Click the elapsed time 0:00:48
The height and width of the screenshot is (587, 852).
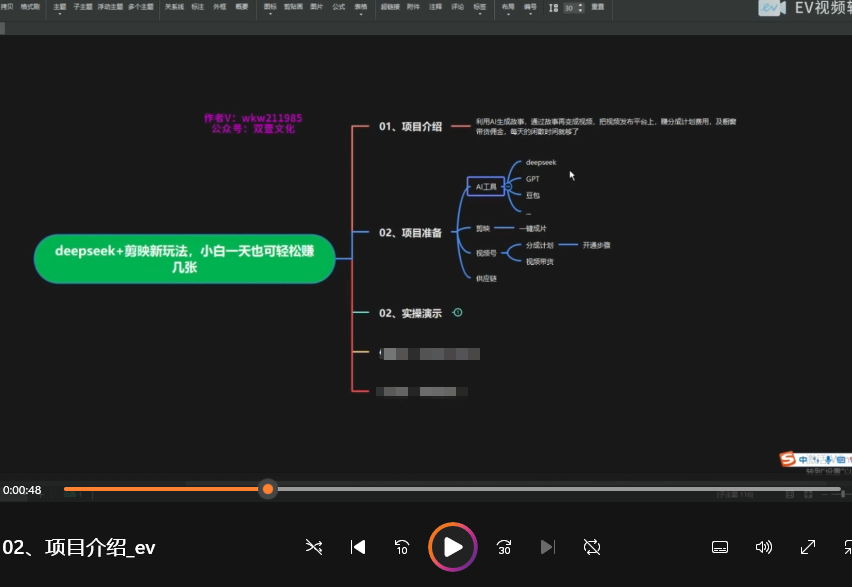[22, 490]
